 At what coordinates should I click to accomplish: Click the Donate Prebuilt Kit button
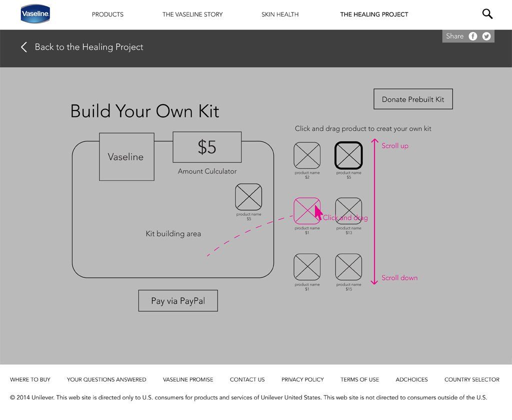coord(413,99)
